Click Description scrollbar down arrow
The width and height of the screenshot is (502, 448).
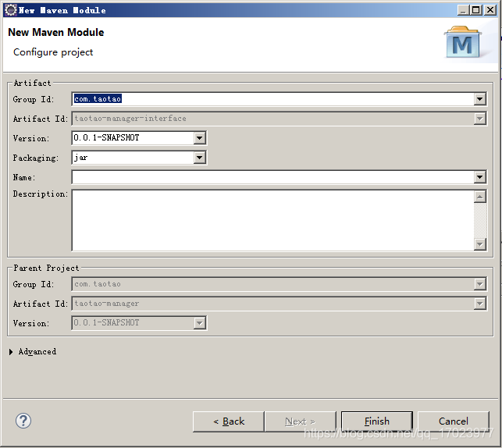[x=479, y=244]
